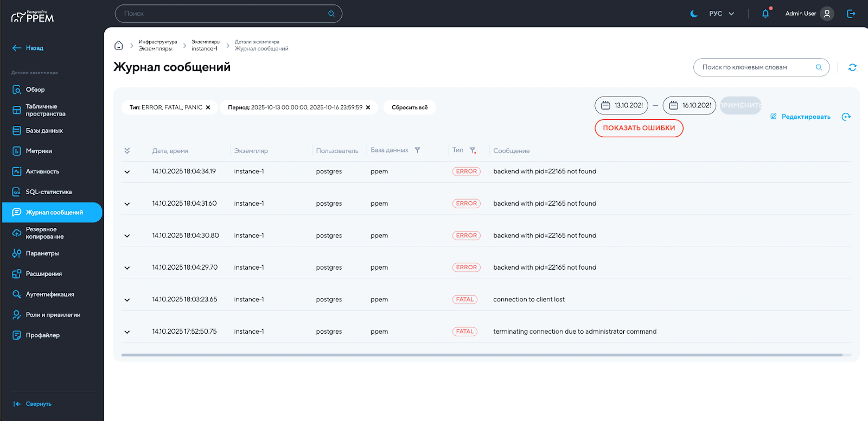The image size is (868, 421).
Task: Click Профайлер document icon
Action: point(17,335)
